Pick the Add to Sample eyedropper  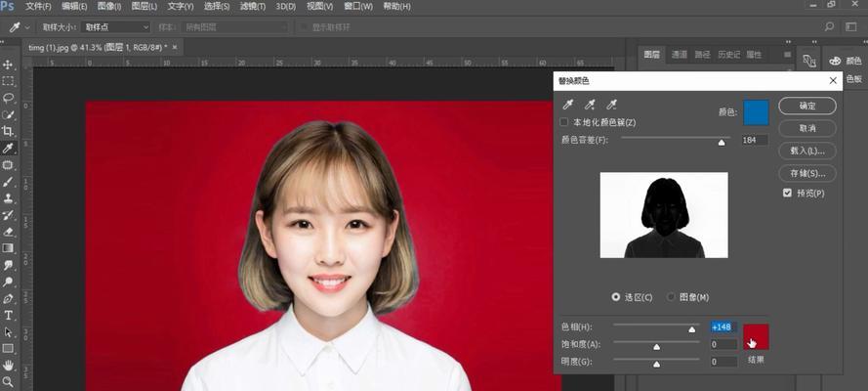click(590, 105)
